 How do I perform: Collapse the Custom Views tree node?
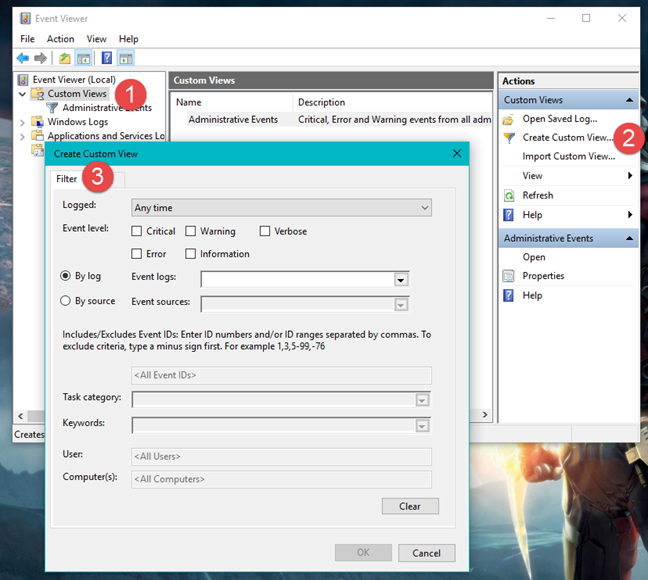(22, 94)
